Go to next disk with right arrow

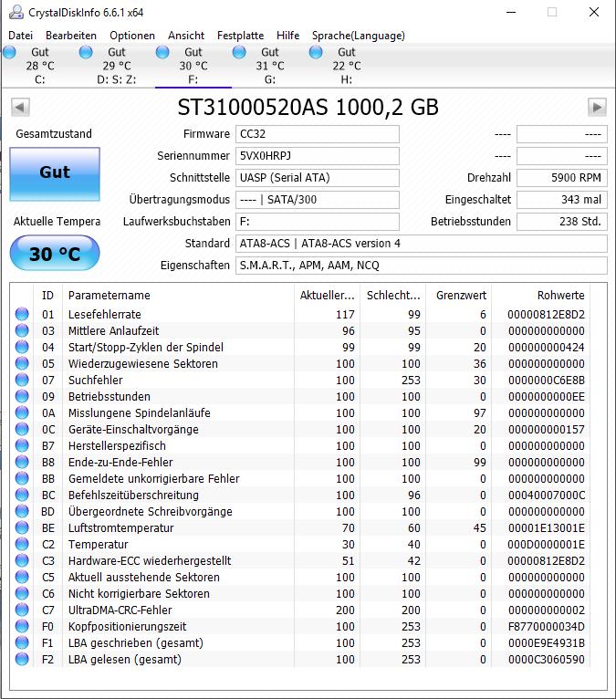597,107
